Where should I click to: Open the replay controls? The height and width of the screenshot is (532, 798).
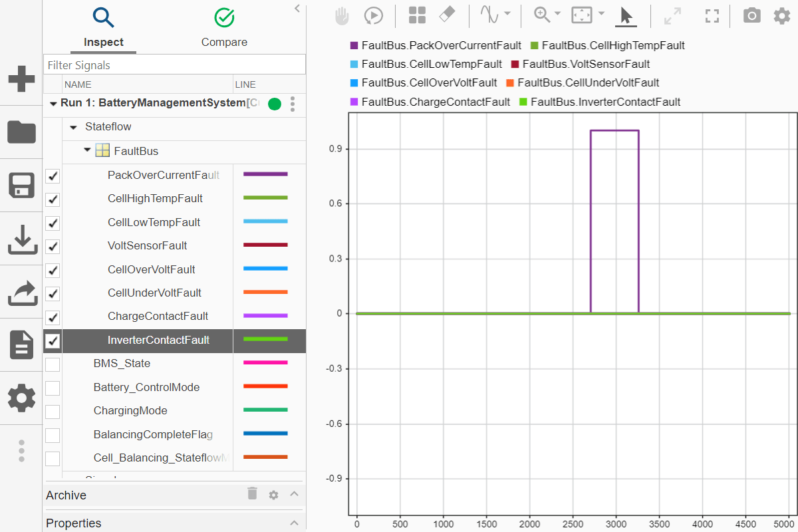[x=374, y=16]
